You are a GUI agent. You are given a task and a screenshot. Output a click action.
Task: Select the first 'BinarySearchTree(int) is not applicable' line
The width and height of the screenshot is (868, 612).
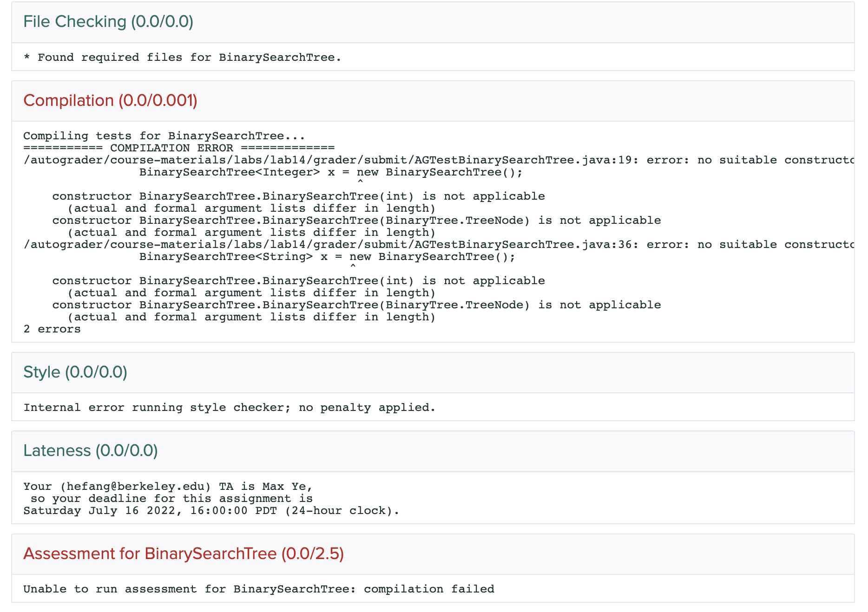(x=298, y=196)
